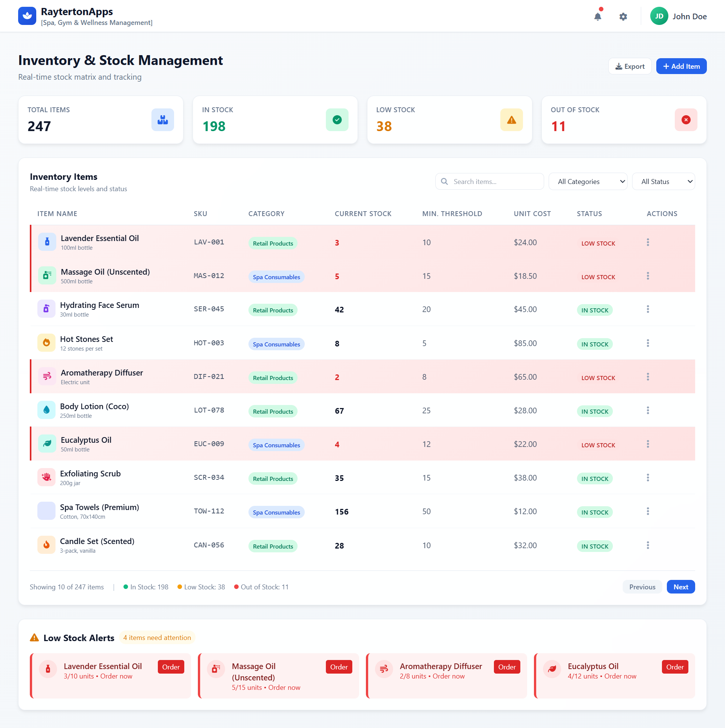Click the Add Item button
725x728 pixels.
(681, 66)
